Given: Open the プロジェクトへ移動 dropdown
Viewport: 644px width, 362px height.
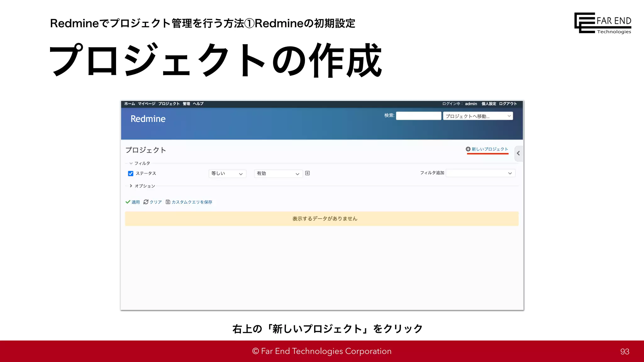Looking at the screenshot, I should 478,116.
